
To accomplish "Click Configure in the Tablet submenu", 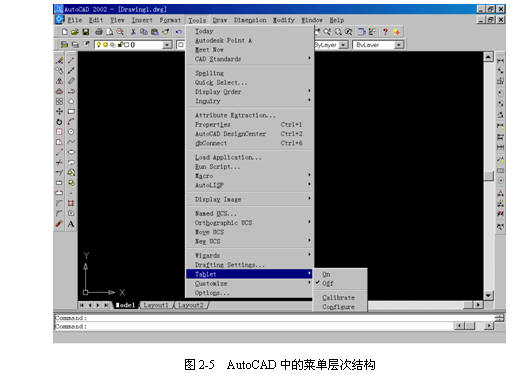I will 339,307.
